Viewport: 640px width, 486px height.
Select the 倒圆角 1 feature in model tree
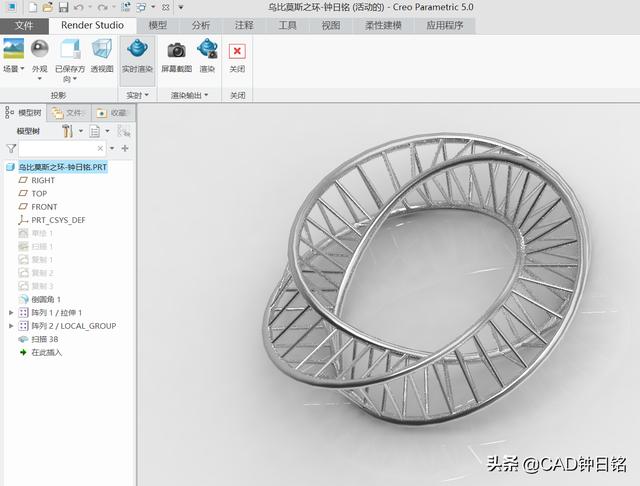[45, 299]
